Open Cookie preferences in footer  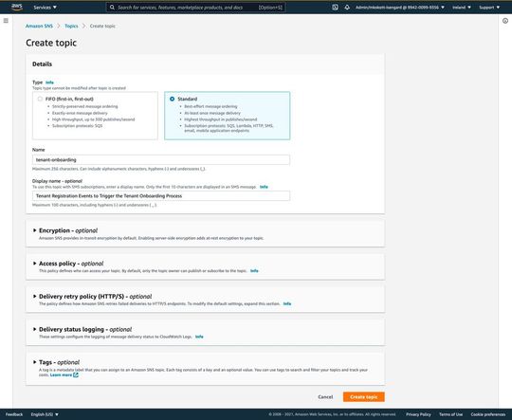pyautogui.click(x=488, y=414)
